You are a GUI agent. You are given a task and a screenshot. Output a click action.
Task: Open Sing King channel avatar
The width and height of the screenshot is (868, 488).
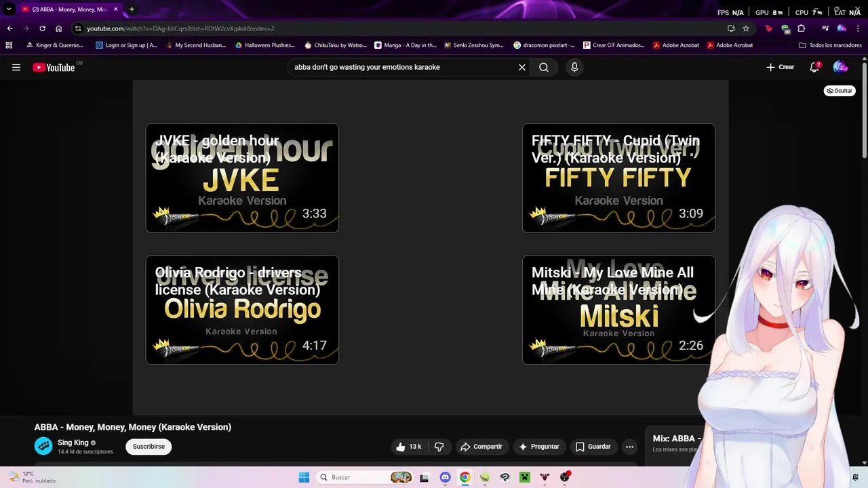tap(43, 446)
